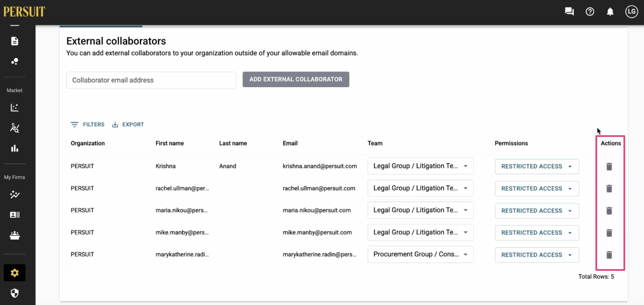
Task: Open the Market person search icon
Action: pos(15,128)
